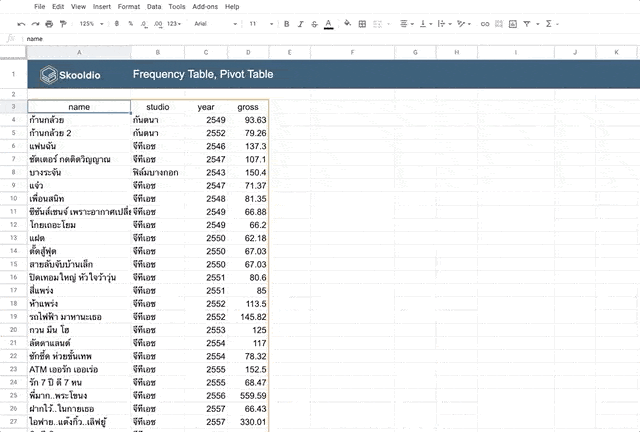The image size is (640, 432).
Task: Open text wrapping dropdown
Action: coord(444,24)
